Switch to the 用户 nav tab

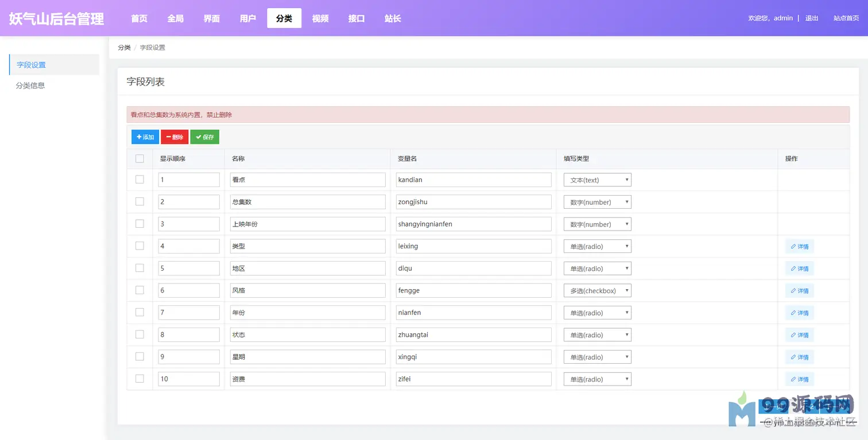(x=248, y=18)
